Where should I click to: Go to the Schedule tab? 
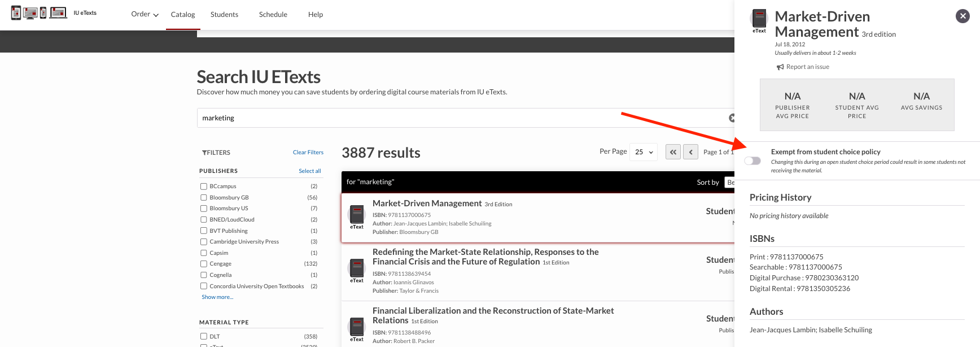tap(273, 14)
